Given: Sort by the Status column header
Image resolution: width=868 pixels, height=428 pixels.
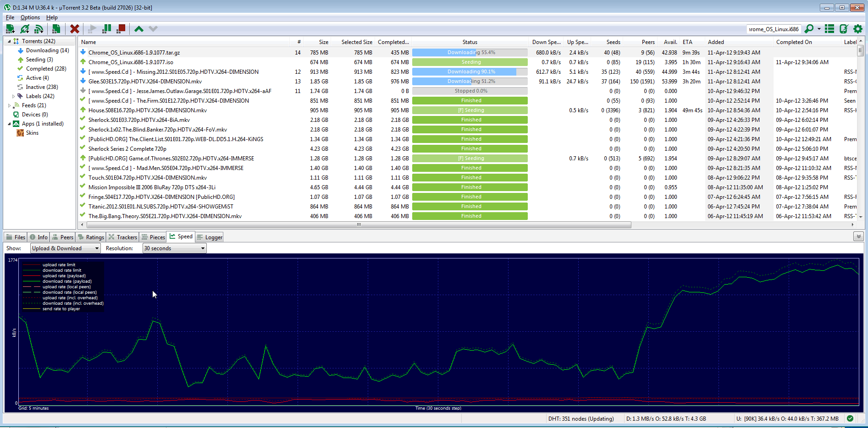Looking at the screenshot, I should point(470,42).
